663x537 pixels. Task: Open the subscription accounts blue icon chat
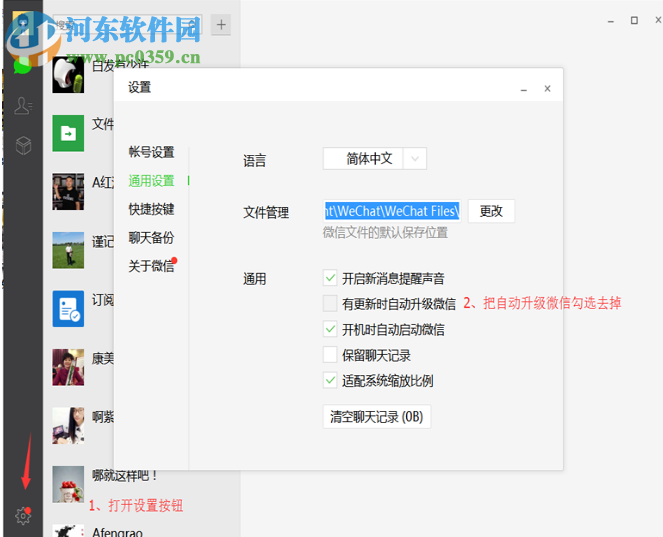pos(68,309)
